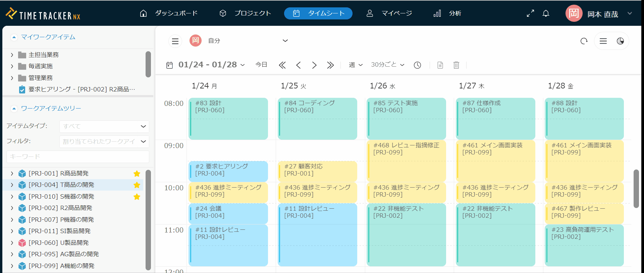
Task: Click the clock icon in toolbar
Action: (417, 65)
